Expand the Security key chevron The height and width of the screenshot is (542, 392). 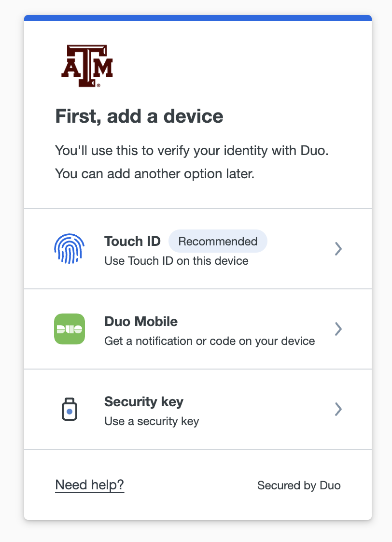click(x=338, y=409)
